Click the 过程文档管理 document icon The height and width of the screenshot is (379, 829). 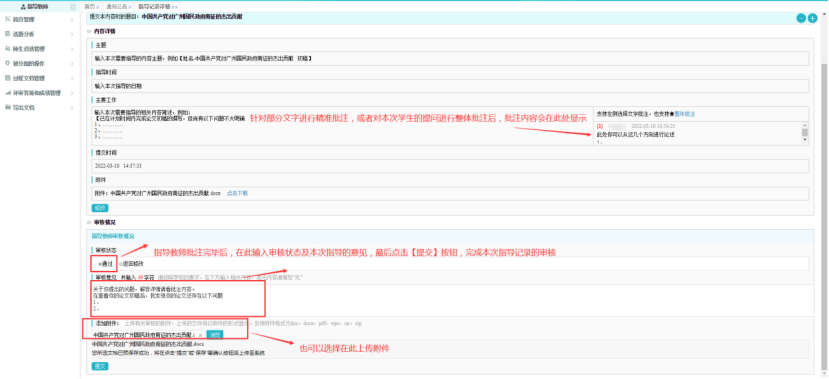point(7,78)
